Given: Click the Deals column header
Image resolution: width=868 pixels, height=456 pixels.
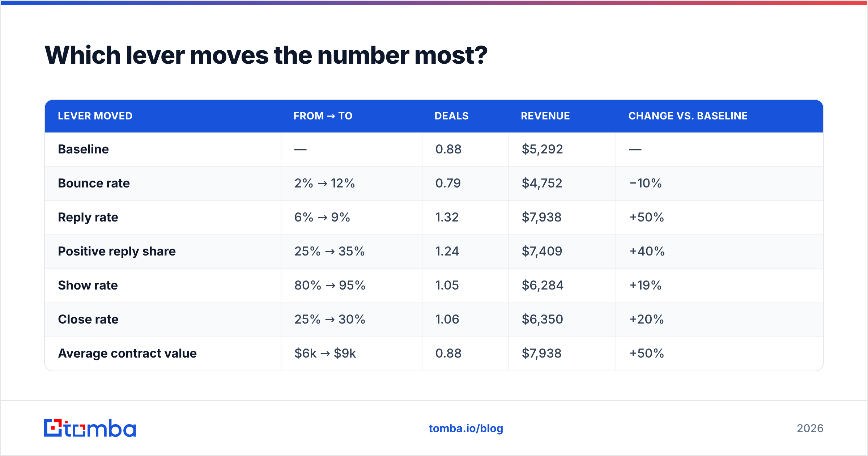Looking at the screenshot, I should point(451,116).
